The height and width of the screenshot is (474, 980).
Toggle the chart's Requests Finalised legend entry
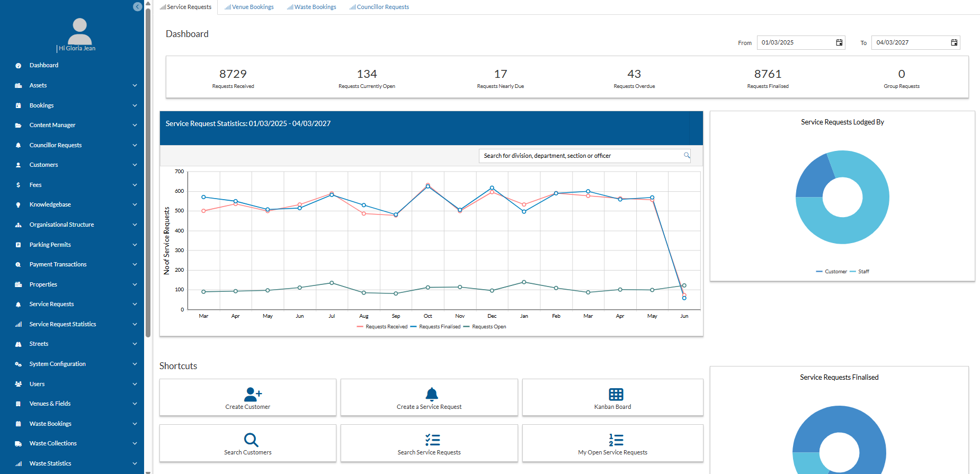435,327
